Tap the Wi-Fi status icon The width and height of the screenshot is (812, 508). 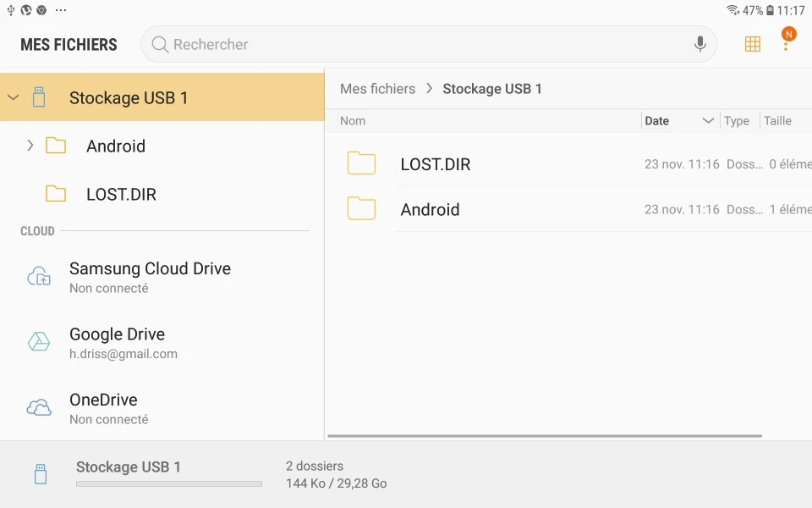(732, 10)
